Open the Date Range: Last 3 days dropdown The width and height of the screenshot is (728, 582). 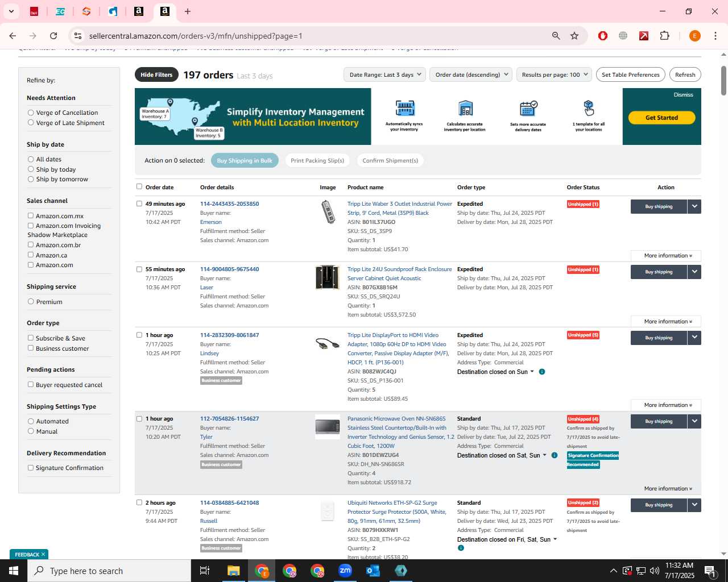[x=384, y=74]
